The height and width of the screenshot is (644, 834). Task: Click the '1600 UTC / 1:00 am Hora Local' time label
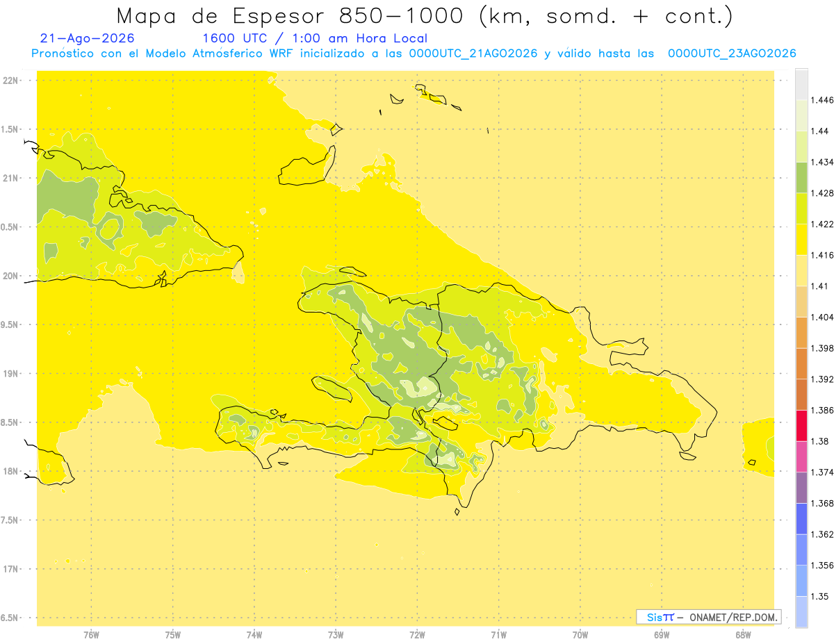[314, 39]
